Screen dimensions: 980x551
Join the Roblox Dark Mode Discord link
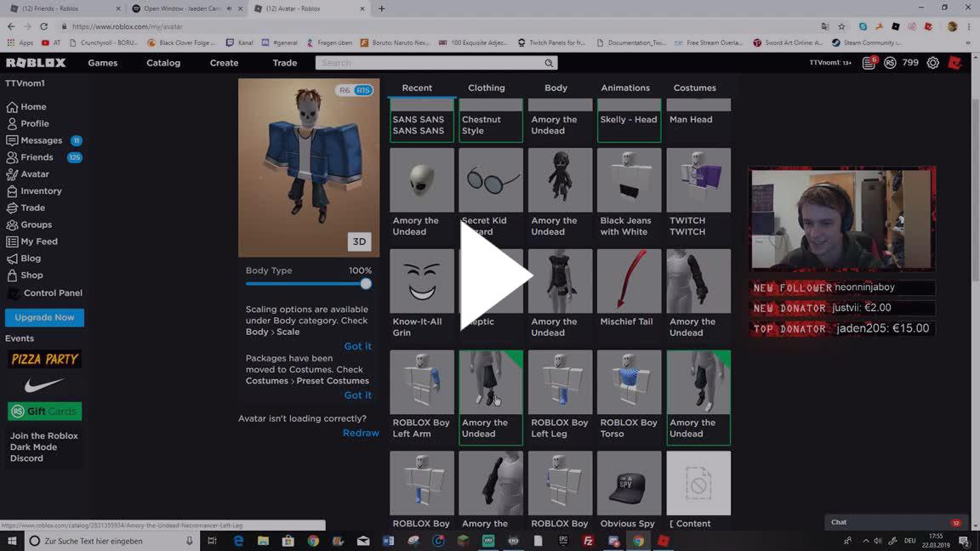pos(43,447)
